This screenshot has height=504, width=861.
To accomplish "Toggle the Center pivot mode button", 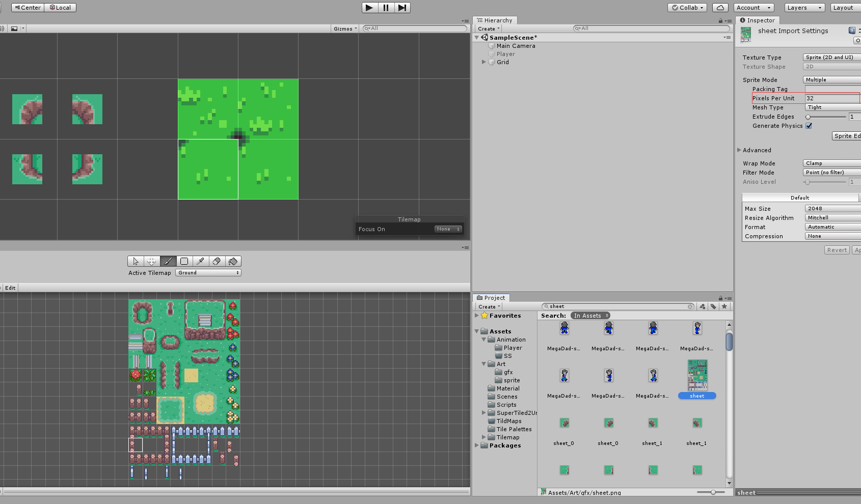I will (x=27, y=7).
